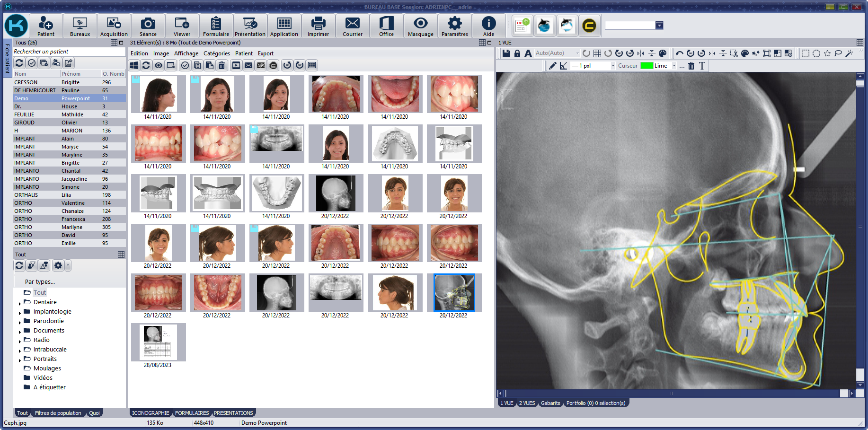
Task: Select the Moulages category
Action: pos(47,369)
